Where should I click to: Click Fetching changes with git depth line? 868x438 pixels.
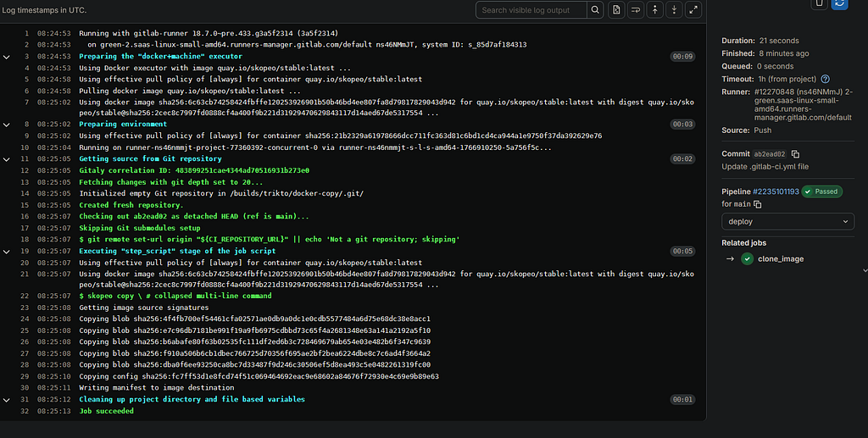pyautogui.click(x=171, y=182)
